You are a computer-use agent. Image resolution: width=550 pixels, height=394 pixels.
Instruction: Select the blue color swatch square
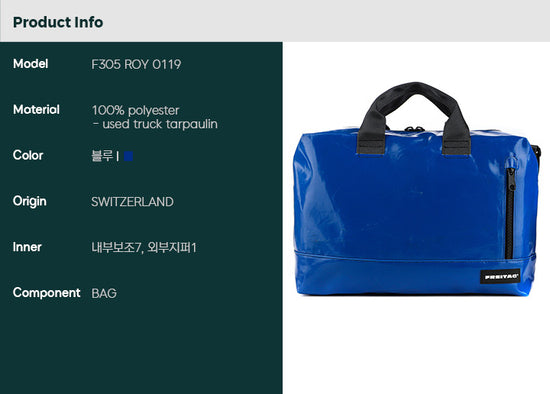pos(128,156)
